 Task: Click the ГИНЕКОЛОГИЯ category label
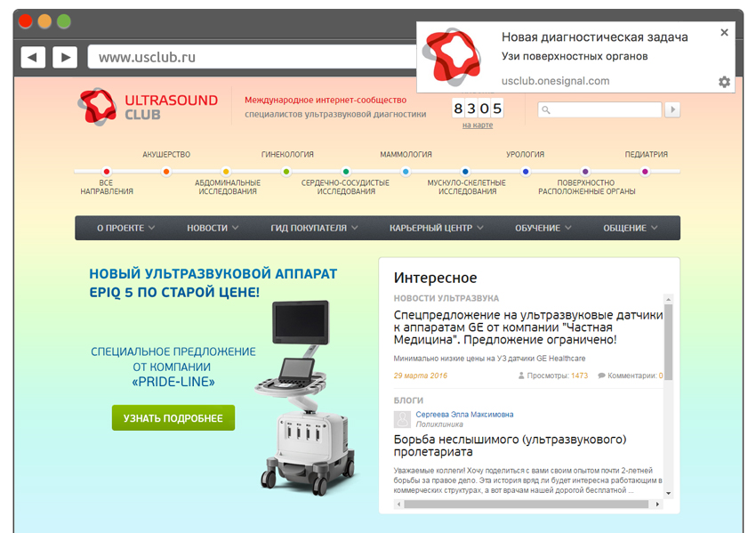(x=287, y=154)
